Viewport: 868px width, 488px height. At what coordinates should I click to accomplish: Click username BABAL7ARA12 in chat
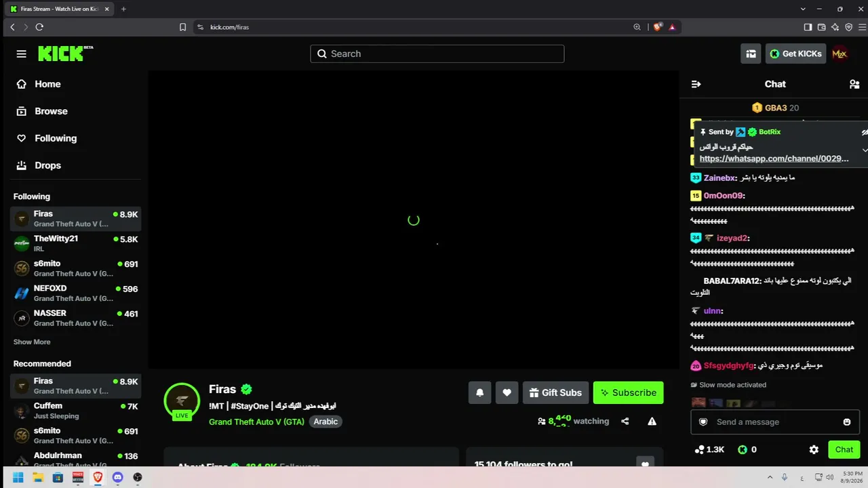point(731,281)
